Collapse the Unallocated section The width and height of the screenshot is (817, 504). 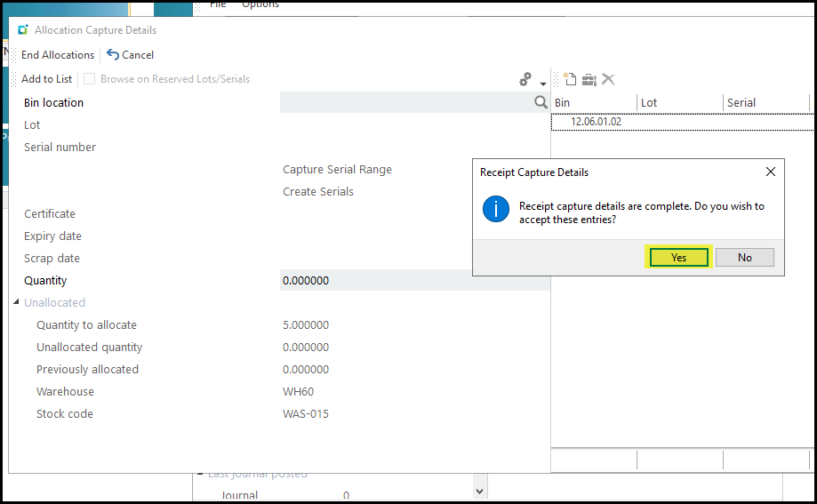click(15, 303)
